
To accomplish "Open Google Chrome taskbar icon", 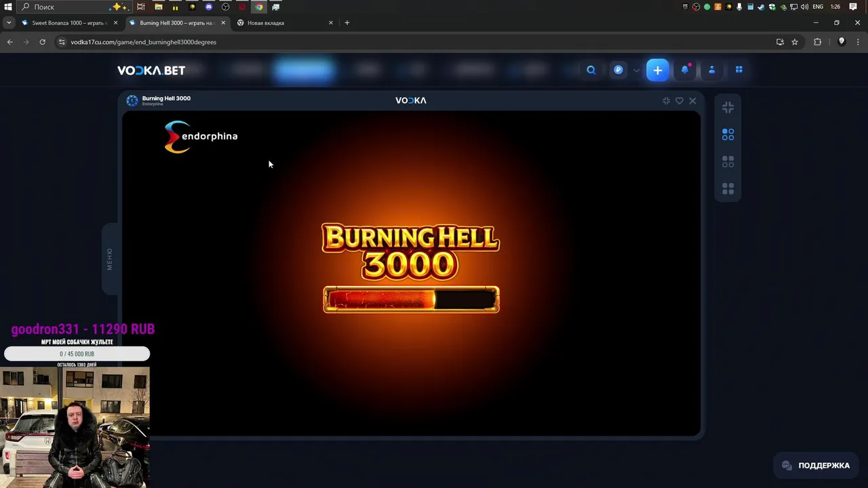I will (x=259, y=7).
